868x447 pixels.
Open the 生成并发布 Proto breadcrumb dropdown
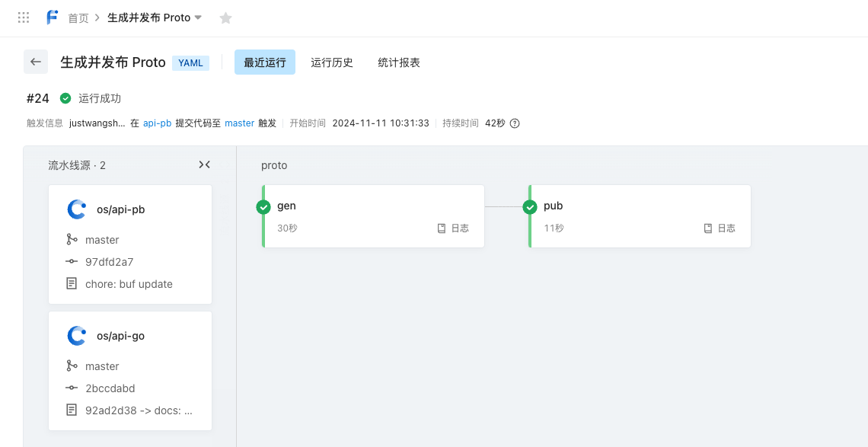pyautogui.click(x=198, y=18)
